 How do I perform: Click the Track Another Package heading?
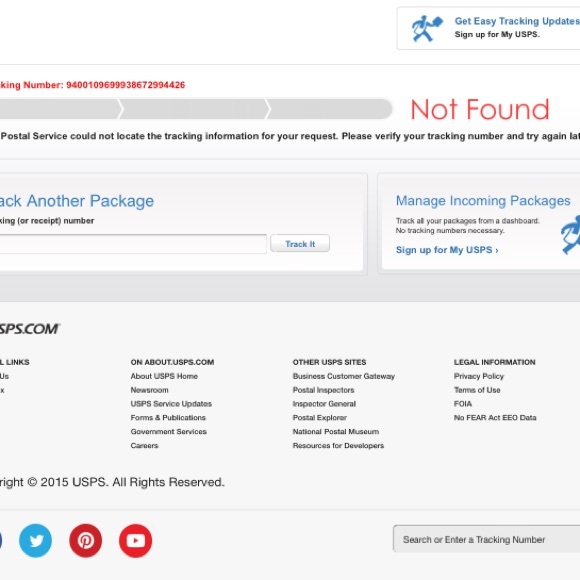point(77,201)
